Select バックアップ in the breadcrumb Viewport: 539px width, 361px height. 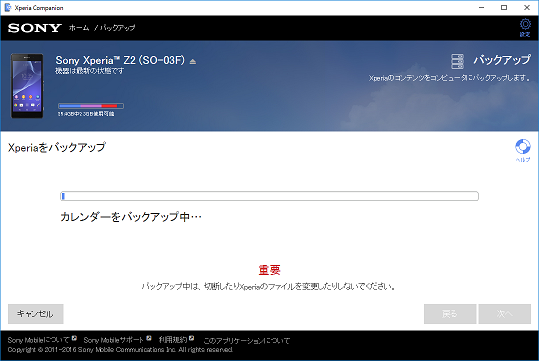(x=117, y=28)
